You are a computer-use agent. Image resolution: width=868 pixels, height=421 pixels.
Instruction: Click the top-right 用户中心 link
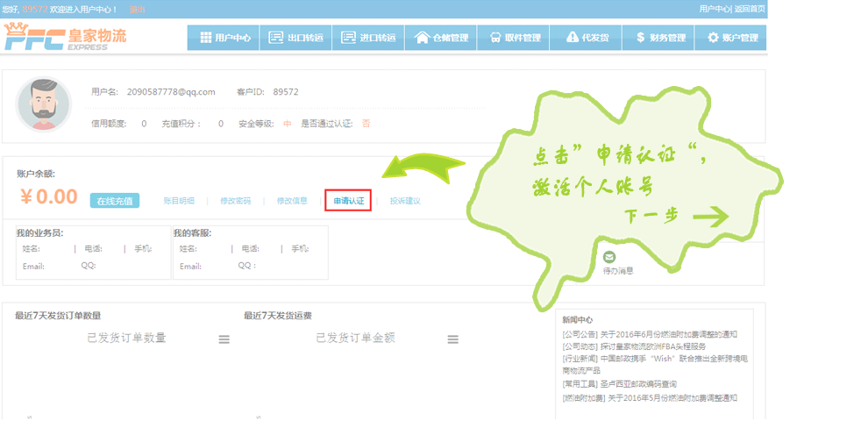point(715,9)
